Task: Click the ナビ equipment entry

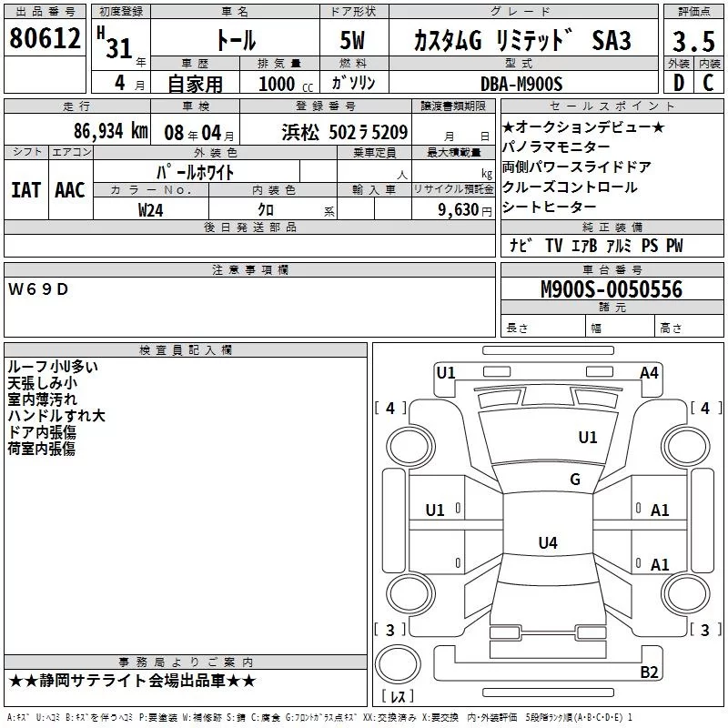Action: (520, 245)
